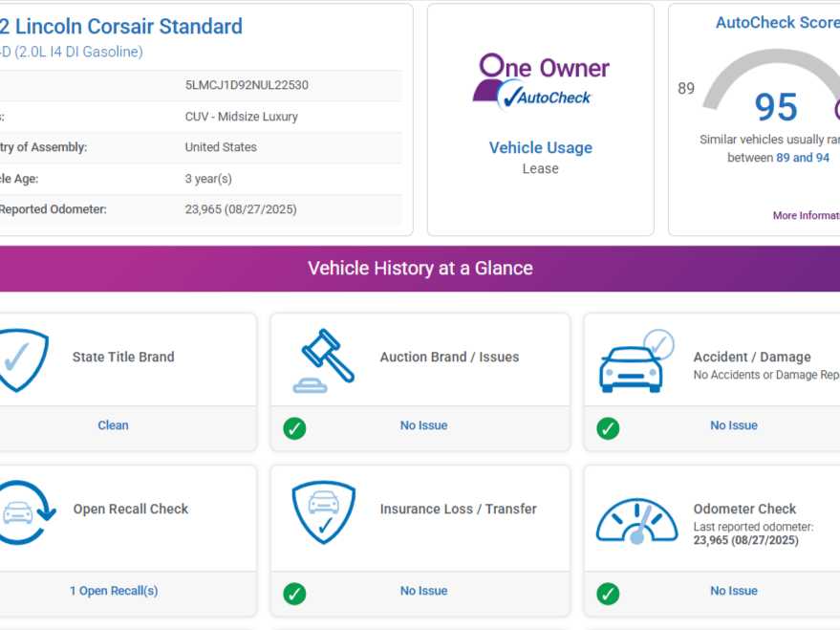Click the VIN number 5LMCJ1D92NUL22530
The image size is (840, 630).
[247, 85]
